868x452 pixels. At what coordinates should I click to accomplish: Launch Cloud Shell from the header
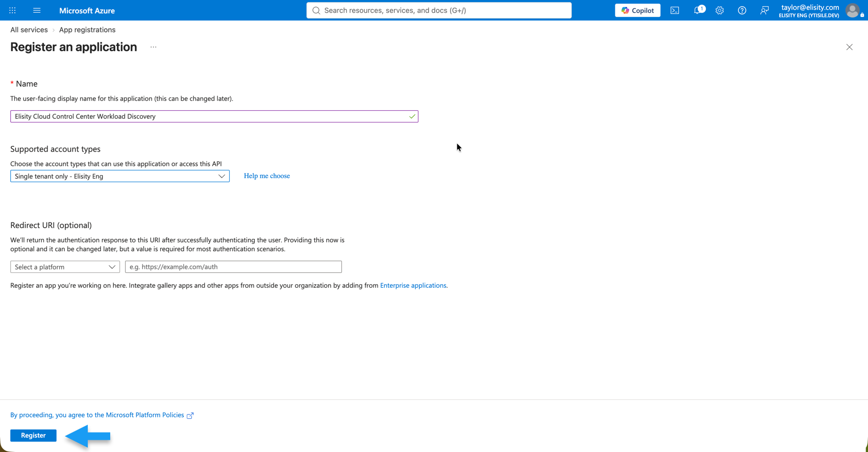[x=675, y=10]
